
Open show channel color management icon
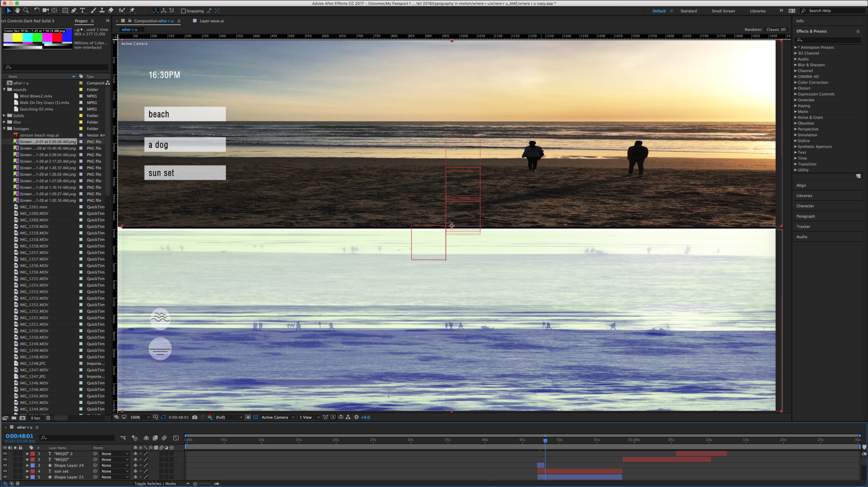point(210,417)
